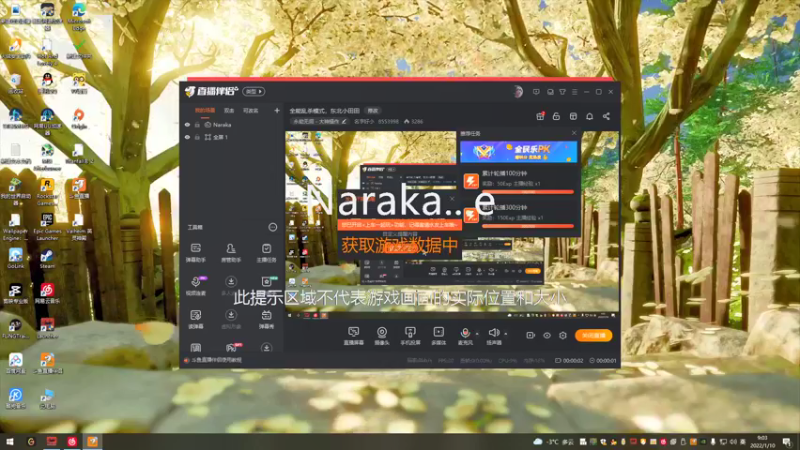The width and height of the screenshot is (800, 450).
Task: Select the 累计轮播300分钟 task
Action: (x=518, y=214)
